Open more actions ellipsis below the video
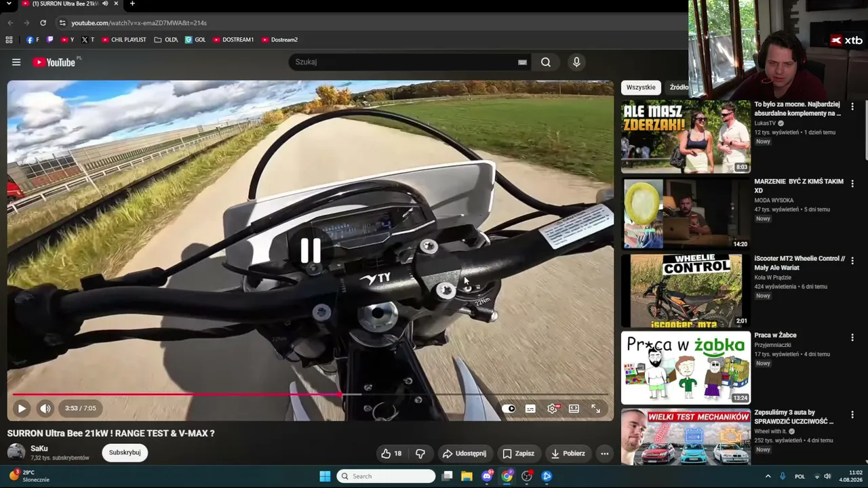 tap(605, 453)
